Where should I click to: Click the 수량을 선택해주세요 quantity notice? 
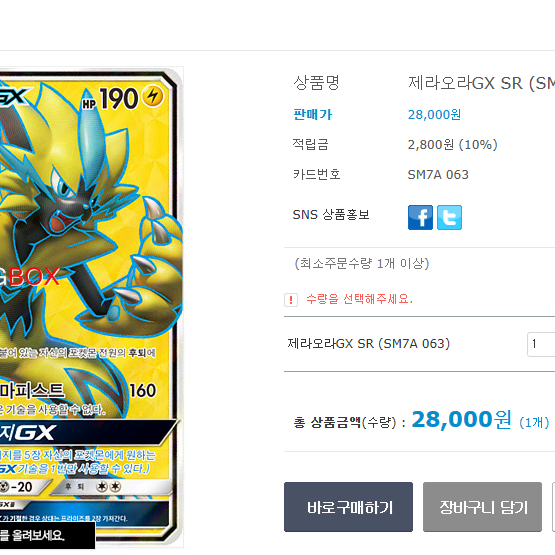pyautogui.click(x=359, y=299)
